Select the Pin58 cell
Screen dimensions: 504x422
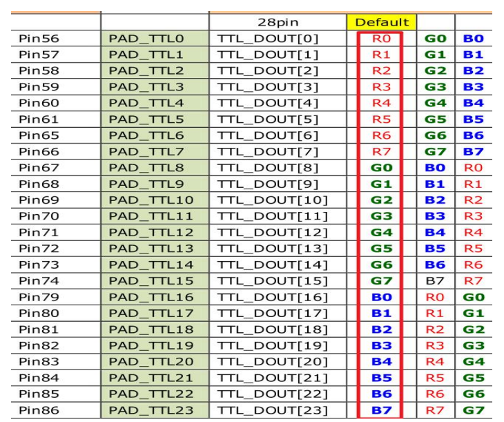point(56,70)
